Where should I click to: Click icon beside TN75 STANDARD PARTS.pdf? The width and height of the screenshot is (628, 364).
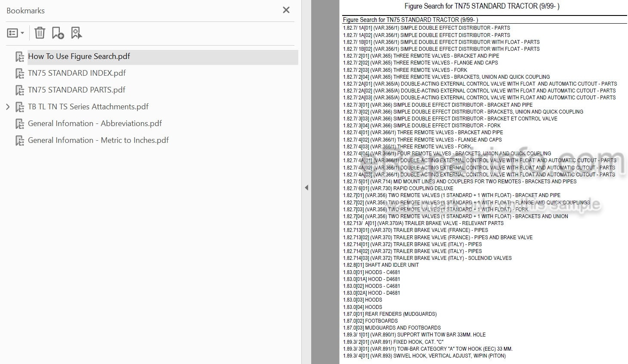pyautogui.click(x=20, y=90)
